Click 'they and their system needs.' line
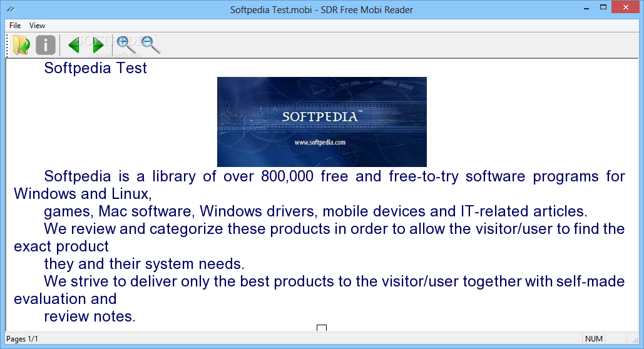Image resolution: width=644 pixels, height=349 pixels. pyautogui.click(x=144, y=263)
